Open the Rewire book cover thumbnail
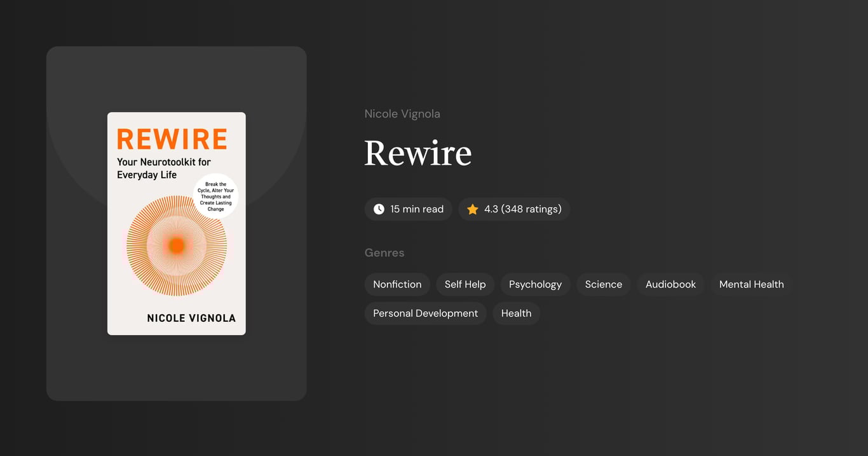 (x=176, y=223)
